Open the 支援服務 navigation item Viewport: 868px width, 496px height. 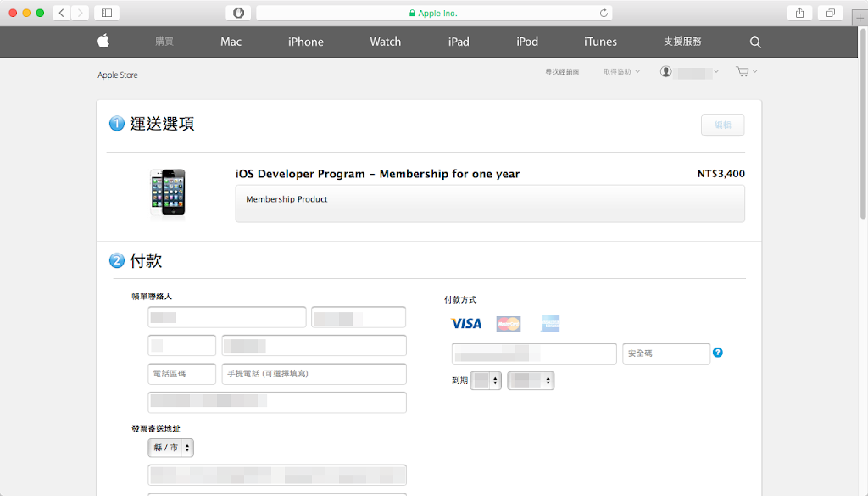pyautogui.click(x=682, y=42)
